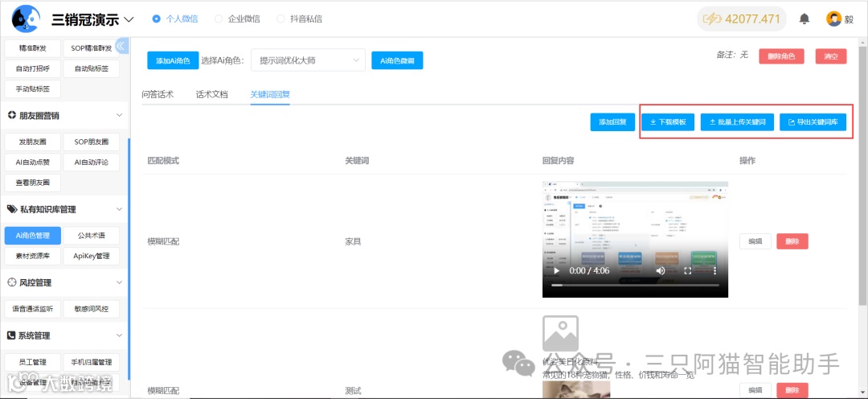The width and height of the screenshot is (868, 399).
Task: Open 自动贴标签 menu item
Action: point(92,68)
